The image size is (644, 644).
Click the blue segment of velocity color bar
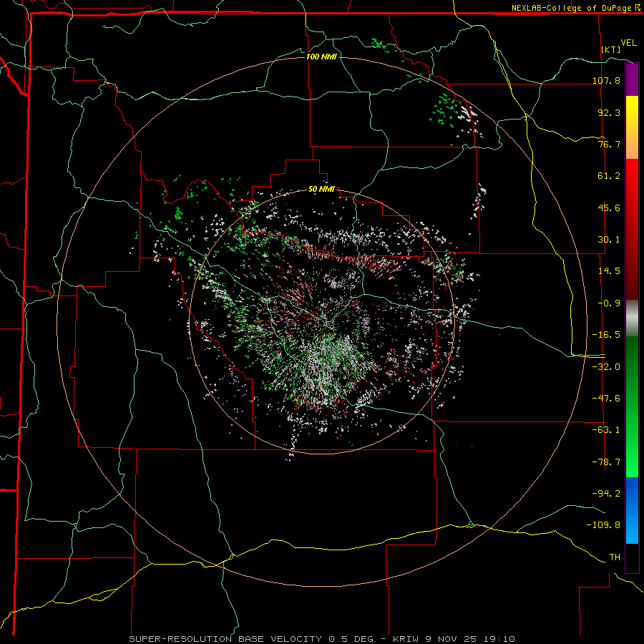(632, 510)
